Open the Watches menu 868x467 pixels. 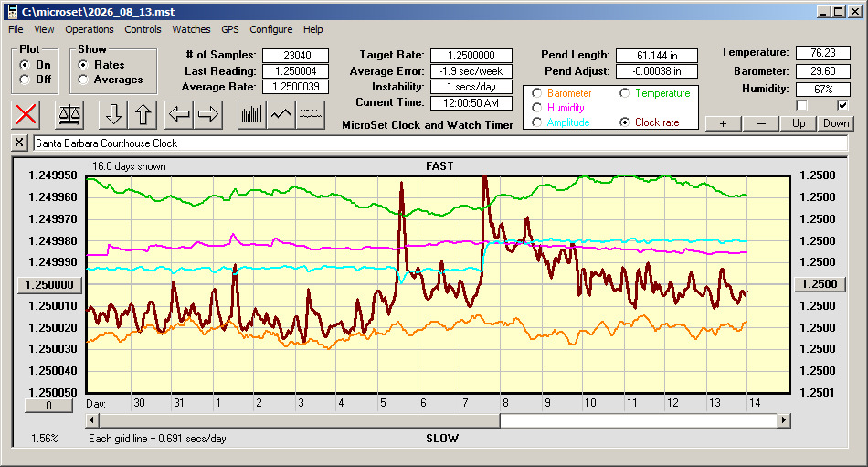(x=191, y=29)
